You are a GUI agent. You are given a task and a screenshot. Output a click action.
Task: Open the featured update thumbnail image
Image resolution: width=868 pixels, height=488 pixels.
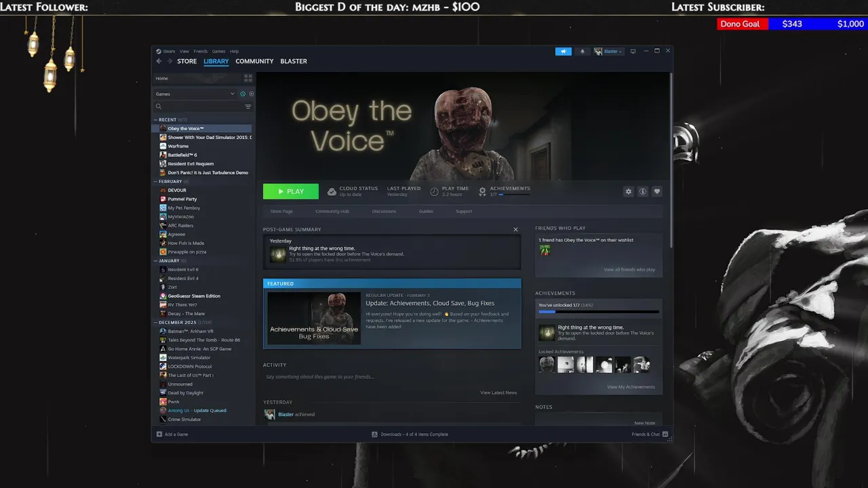[x=314, y=318]
